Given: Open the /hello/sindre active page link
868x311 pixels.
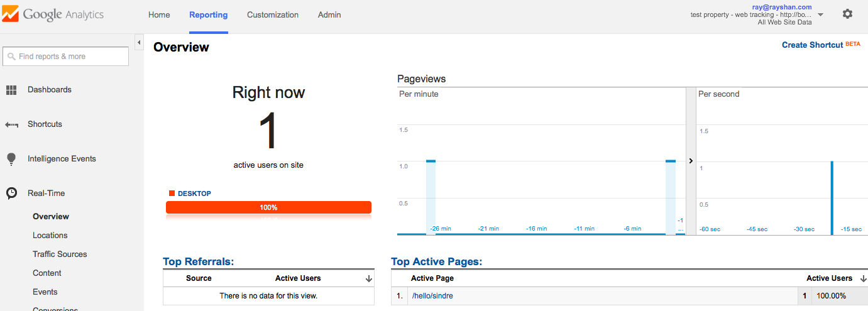Looking at the screenshot, I should 432,296.
